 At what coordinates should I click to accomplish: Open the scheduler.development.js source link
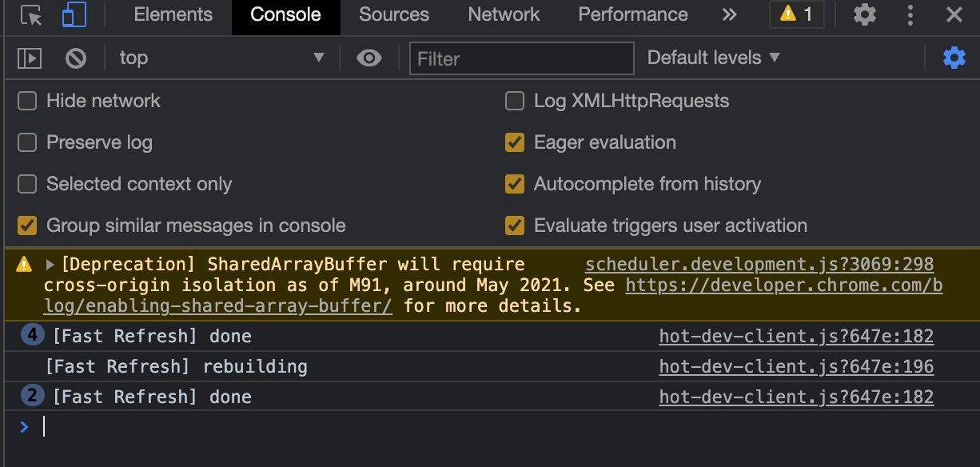(x=759, y=265)
